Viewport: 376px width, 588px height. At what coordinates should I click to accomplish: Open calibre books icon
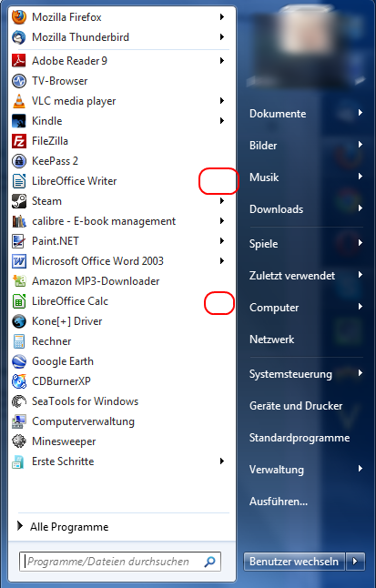pyautogui.click(x=19, y=221)
